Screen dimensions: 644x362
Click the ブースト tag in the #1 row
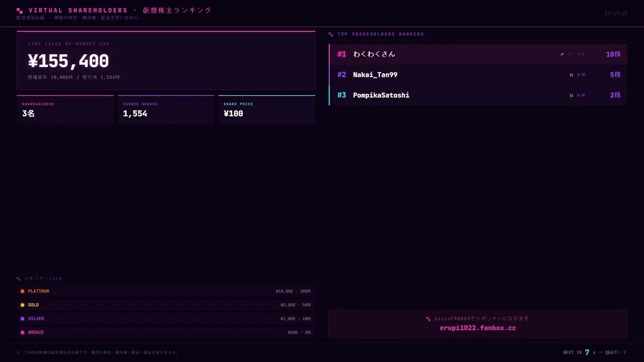click(x=577, y=54)
